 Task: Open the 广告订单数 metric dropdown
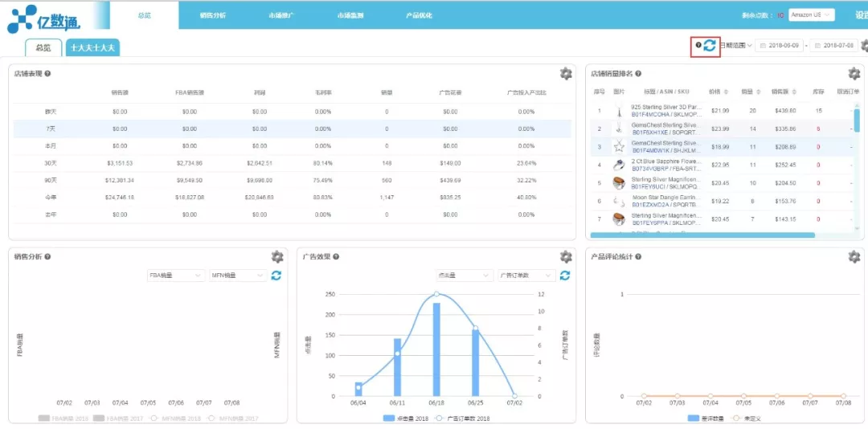(526, 275)
